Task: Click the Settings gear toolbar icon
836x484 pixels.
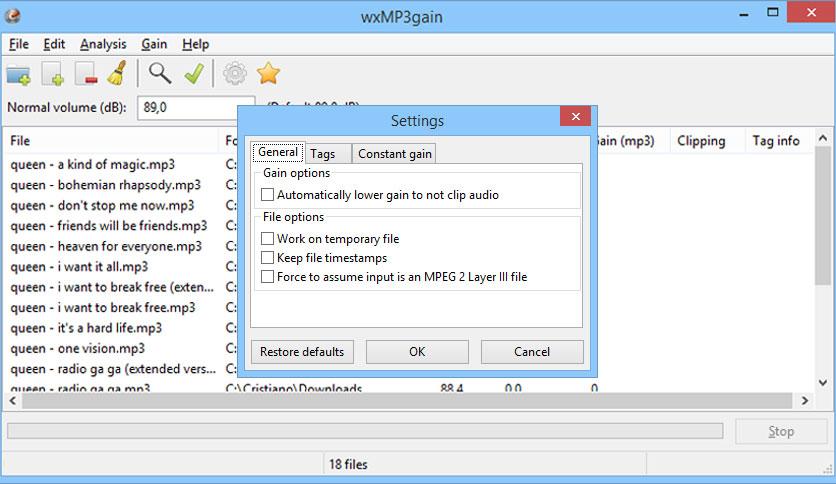Action: pyautogui.click(x=235, y=74)
